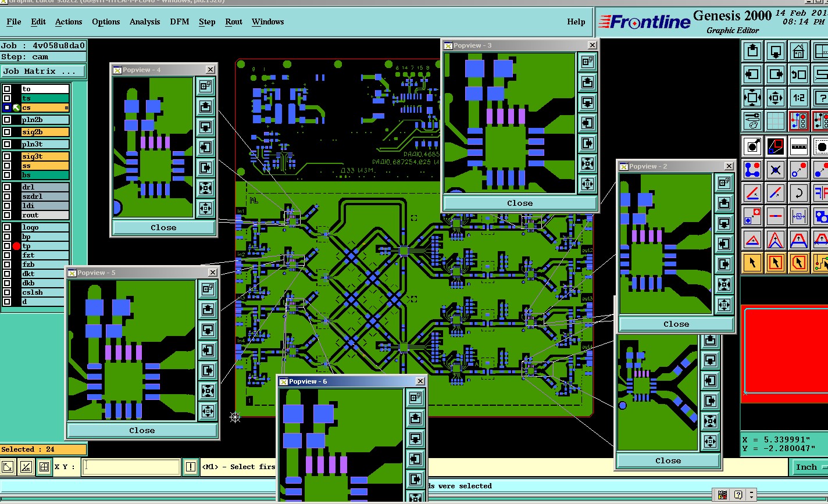Select the three connected dots tool icon

pyautogui.click(x=753, y=170)
